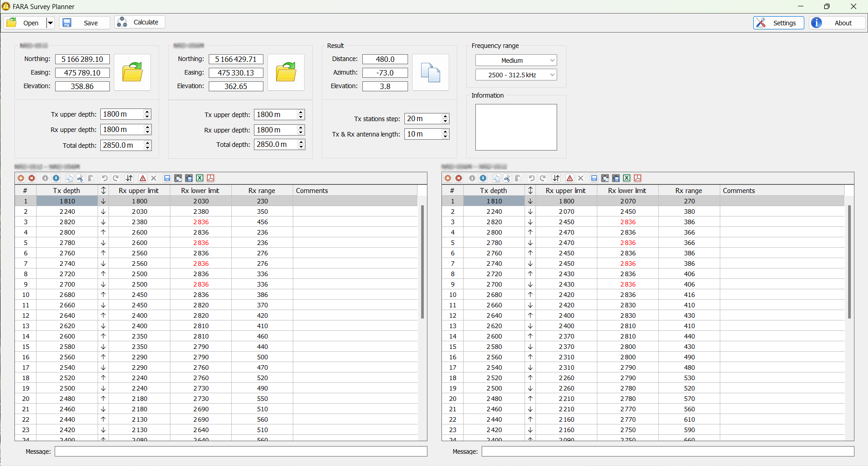Viewport: 868px width, 466px height.
Task: Undo last change in the right table
Action: (x=531, y=178)
